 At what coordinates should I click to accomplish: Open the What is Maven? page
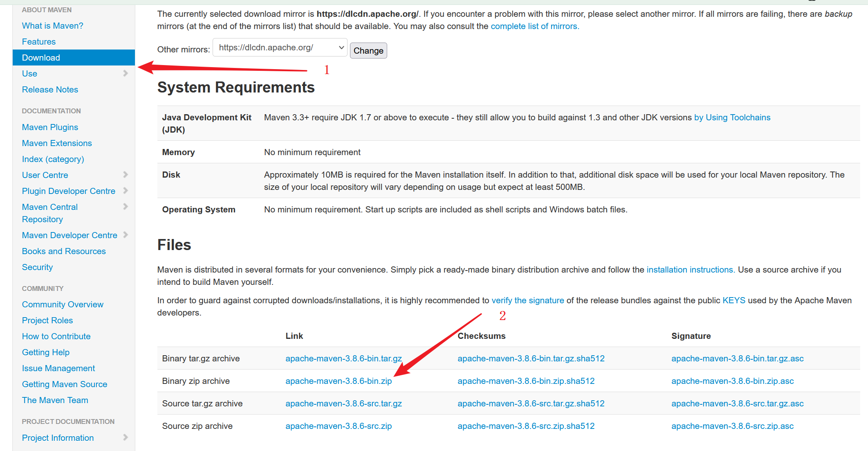[53, 26]
